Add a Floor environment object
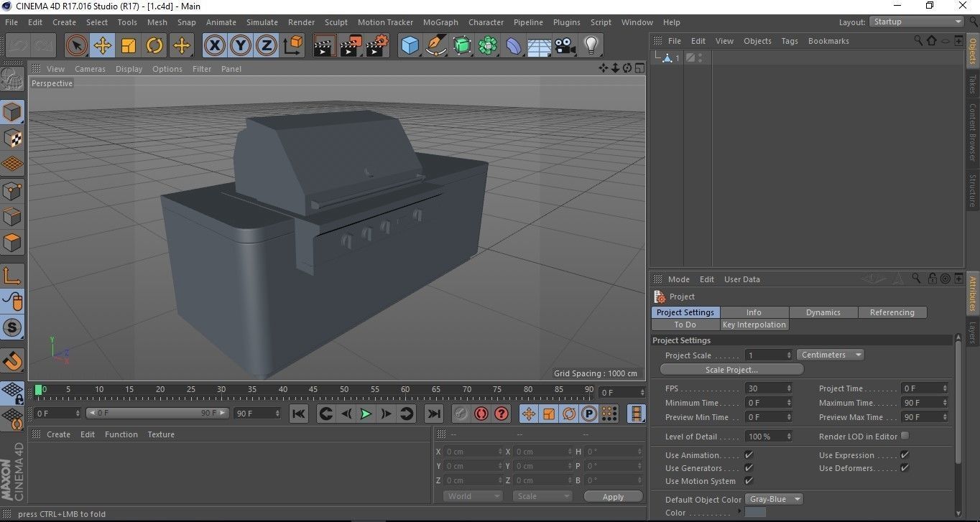980x522 pixels. point(540,46)
